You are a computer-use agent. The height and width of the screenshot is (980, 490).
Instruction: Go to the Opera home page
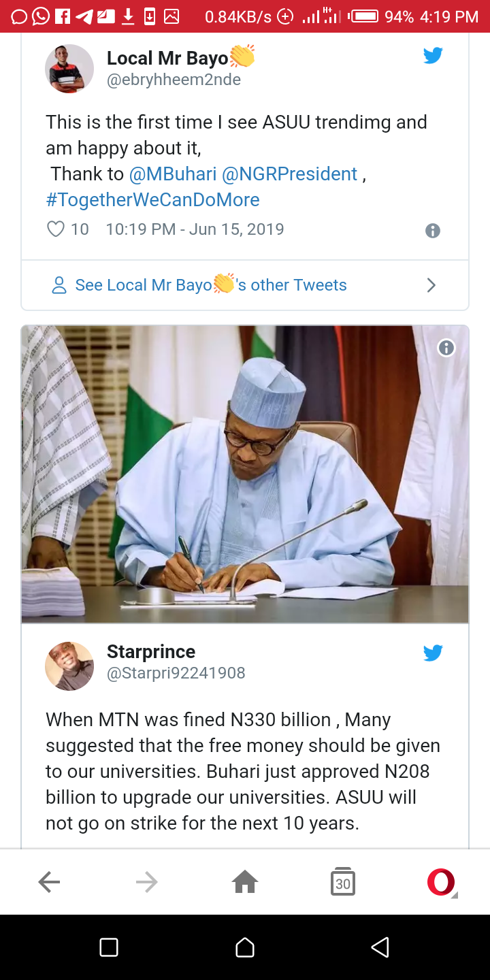tap(245, 883)
